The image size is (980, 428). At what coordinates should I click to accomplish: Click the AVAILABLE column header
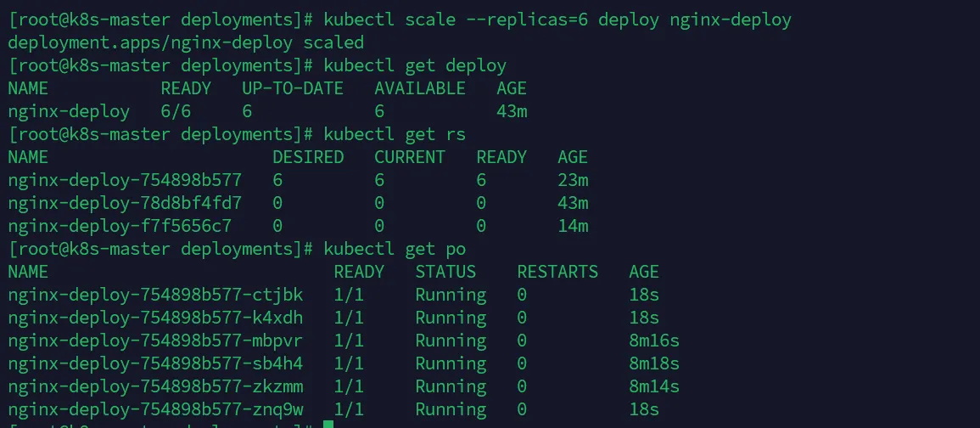[x=420, y=89]
